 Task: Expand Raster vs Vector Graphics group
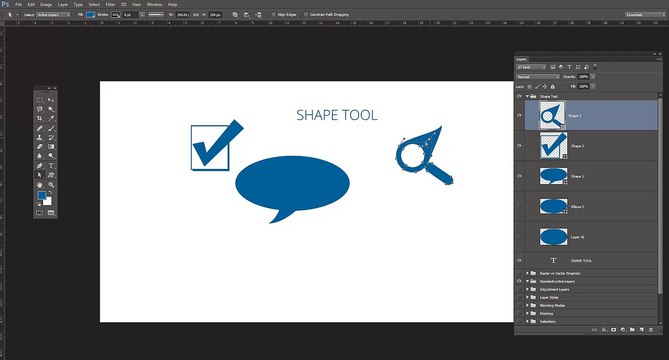point(527,273)
